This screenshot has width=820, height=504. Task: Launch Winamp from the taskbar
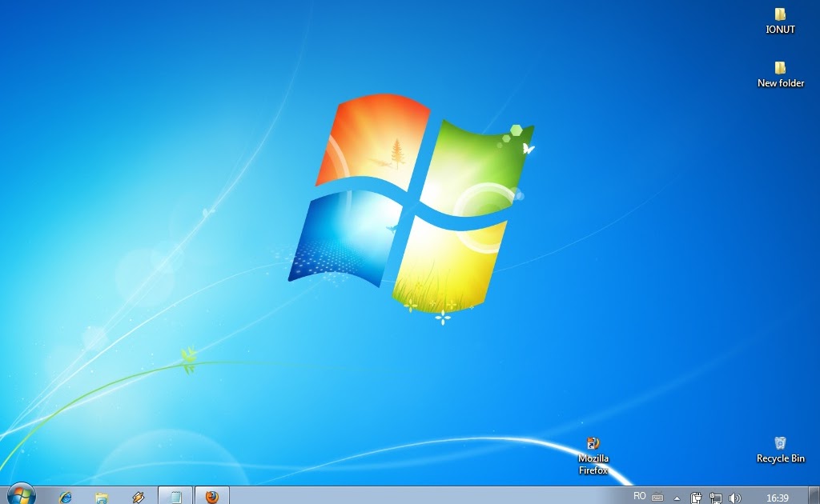138,496
